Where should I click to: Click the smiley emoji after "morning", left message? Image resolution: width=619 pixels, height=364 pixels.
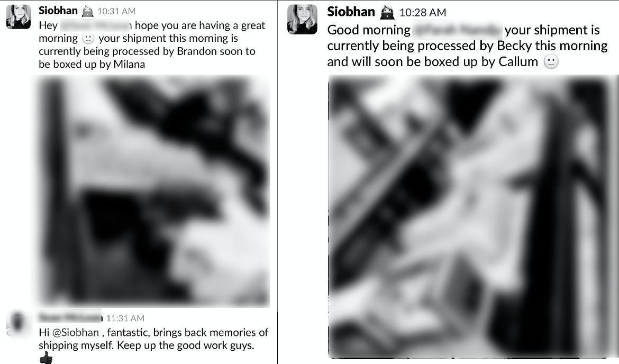(x=88, y=38)
